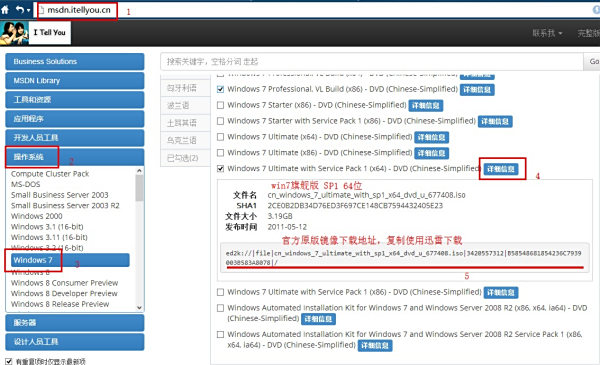This screenshot has height=365, width=600.
Task: Show 详细信息 for Automated Installation Kit 2008 R2 DVD
Action: (x=318, y=319)
